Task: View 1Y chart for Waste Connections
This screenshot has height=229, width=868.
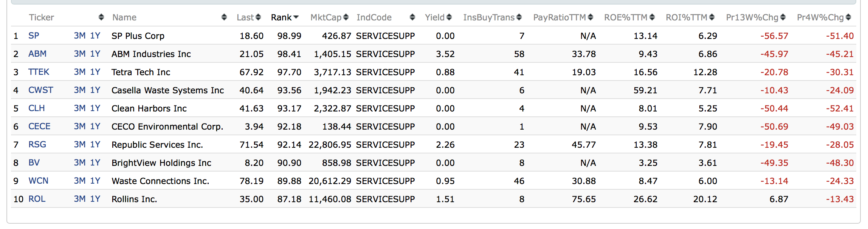Action: click(95, 181)
